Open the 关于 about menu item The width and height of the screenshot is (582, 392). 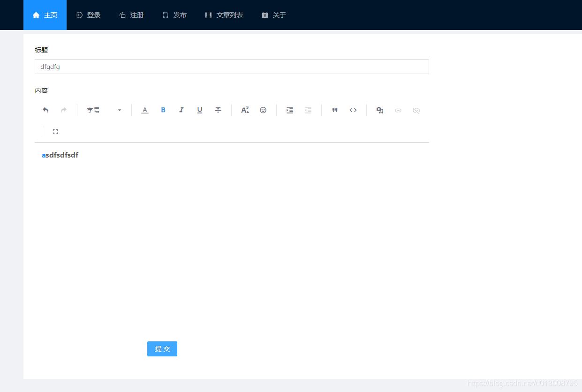coord(274,15)
